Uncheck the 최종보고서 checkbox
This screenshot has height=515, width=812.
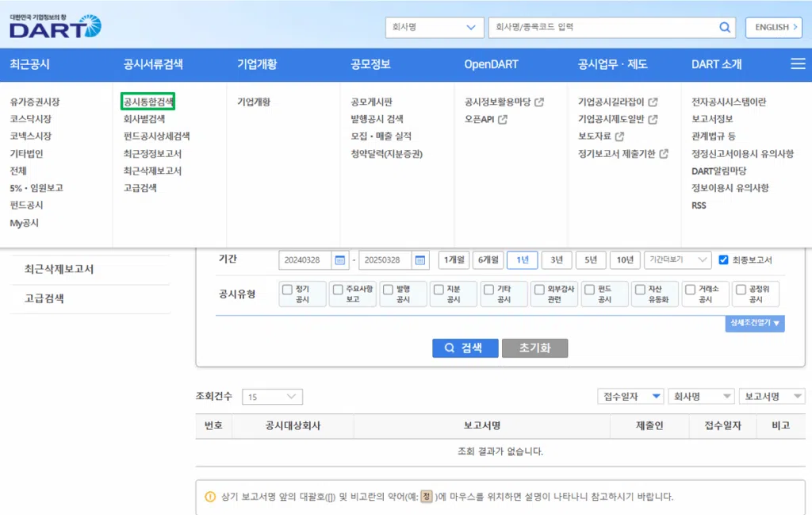[x=723, y=259]
